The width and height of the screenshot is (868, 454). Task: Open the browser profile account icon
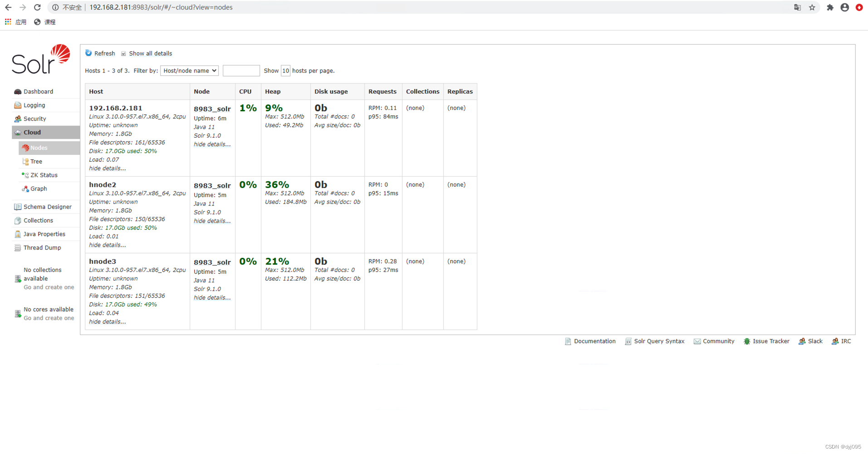pos(845,7)
